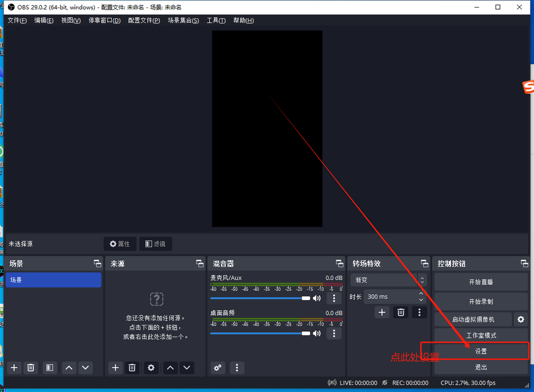This screenshot has height=392, width=534.
Task: Add a new scene with the plus icon
Action: 14,367
